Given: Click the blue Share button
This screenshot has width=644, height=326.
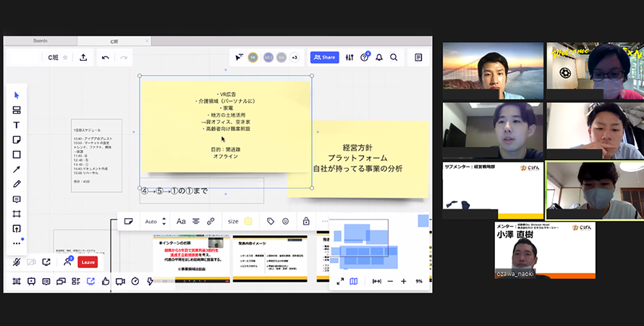Looking at the screenshot, I should pos(324,57).
